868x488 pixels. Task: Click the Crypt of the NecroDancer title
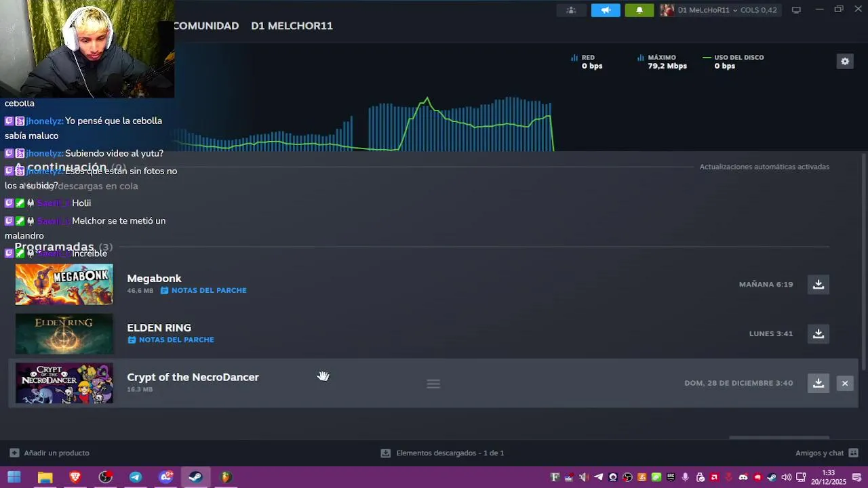[193, 378]
